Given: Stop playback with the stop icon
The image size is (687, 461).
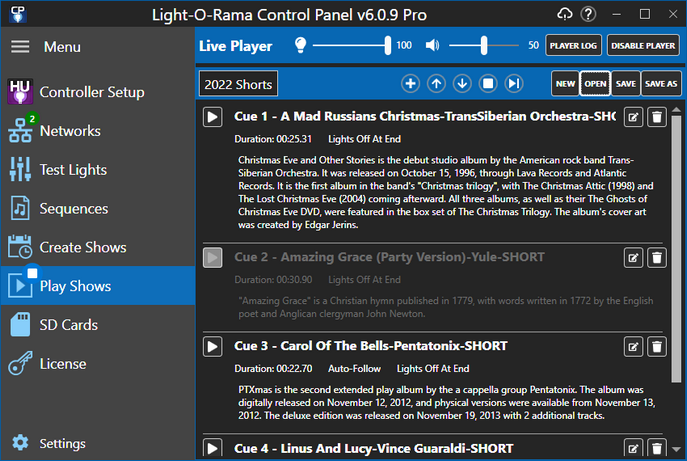Looking at the screenshot, I should coord(488,83).
